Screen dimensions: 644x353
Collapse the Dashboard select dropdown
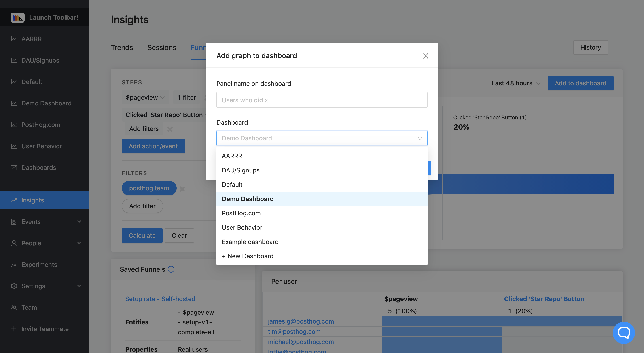click(x=419, y=138)
